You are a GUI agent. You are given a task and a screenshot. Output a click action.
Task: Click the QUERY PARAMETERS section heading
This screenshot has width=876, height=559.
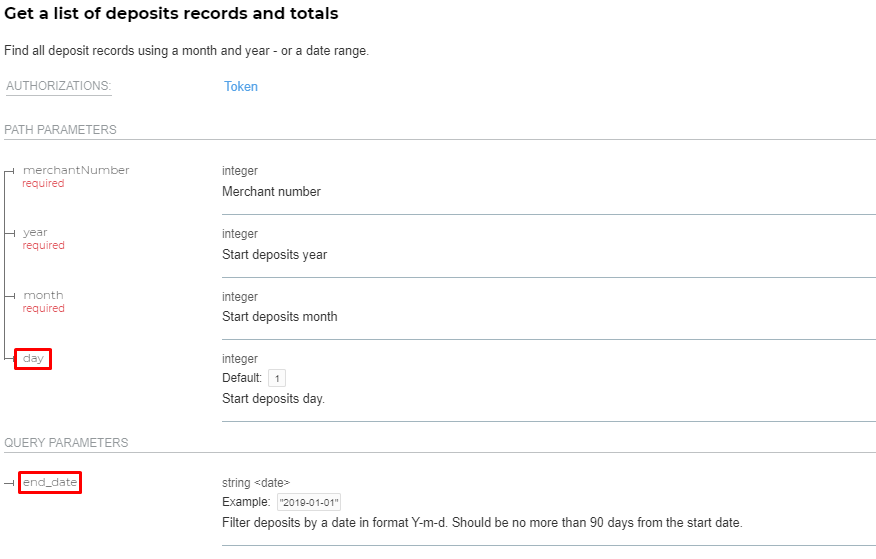(66, 443)
